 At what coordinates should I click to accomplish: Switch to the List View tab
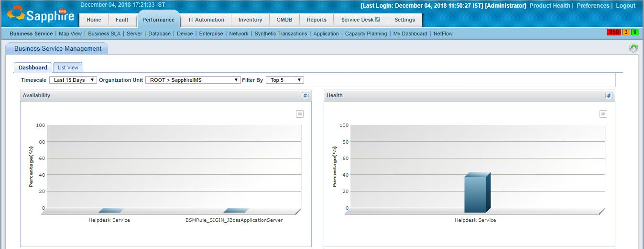coord(68,68)
